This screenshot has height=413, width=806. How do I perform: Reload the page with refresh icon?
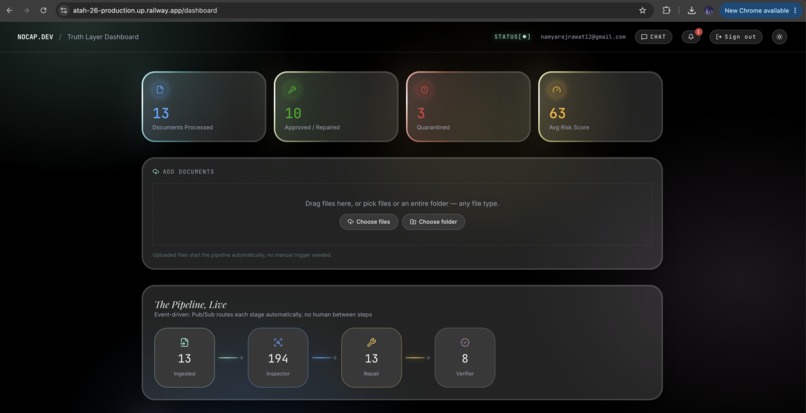coord(43,10)
